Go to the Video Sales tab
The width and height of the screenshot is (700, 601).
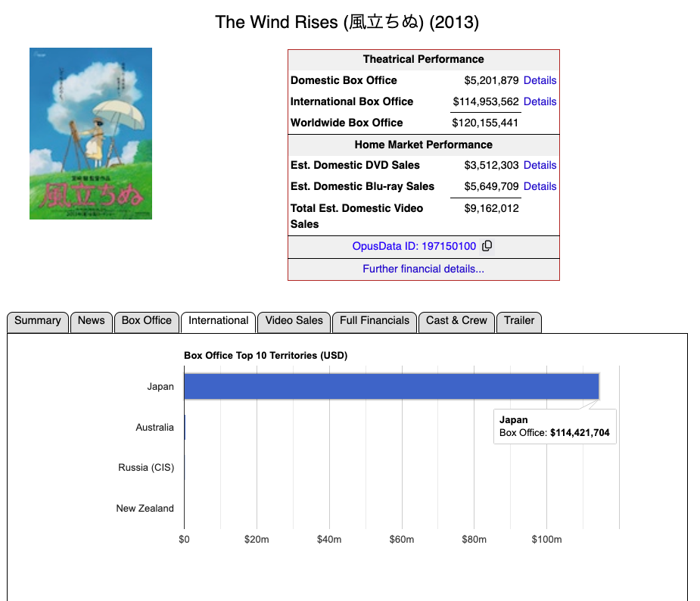(x=294, y=321)
